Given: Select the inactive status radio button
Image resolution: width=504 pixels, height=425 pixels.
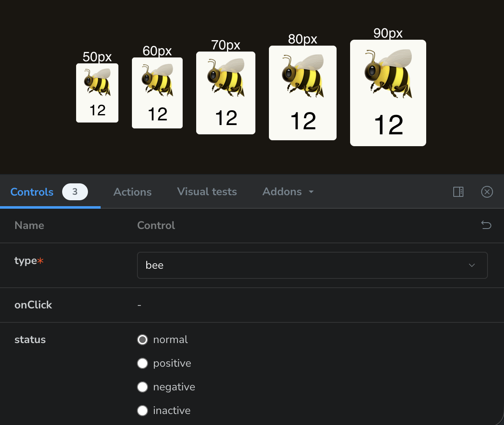Looking at the screenshot, I should [x=142, y=411].
